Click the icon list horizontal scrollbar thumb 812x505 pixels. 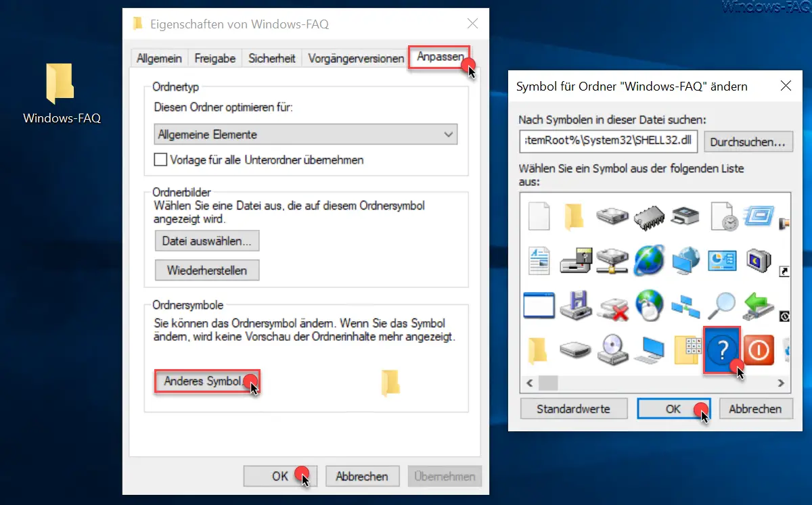pos(548,383)
